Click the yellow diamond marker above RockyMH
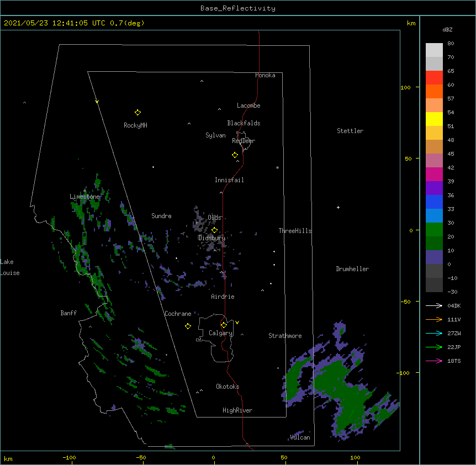This screenshot has width=476, height=465. point(137,113)
